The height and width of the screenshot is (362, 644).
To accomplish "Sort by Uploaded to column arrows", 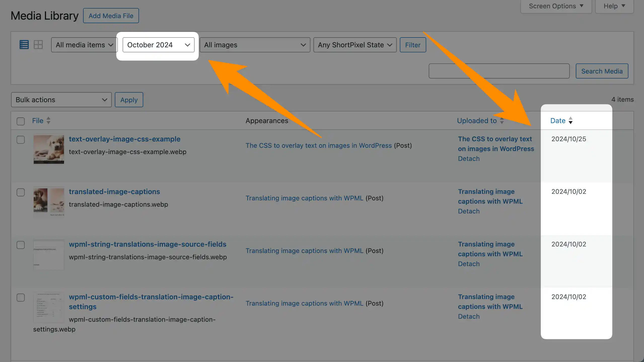I will 502,121.
